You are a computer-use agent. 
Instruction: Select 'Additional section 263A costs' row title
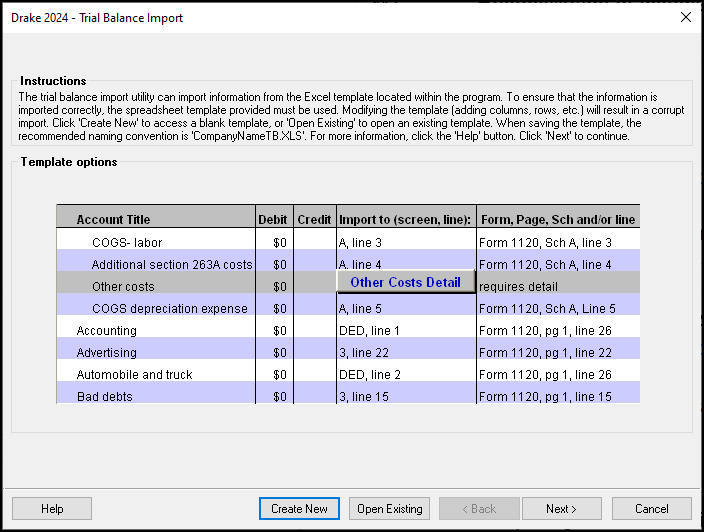(172, 264)
